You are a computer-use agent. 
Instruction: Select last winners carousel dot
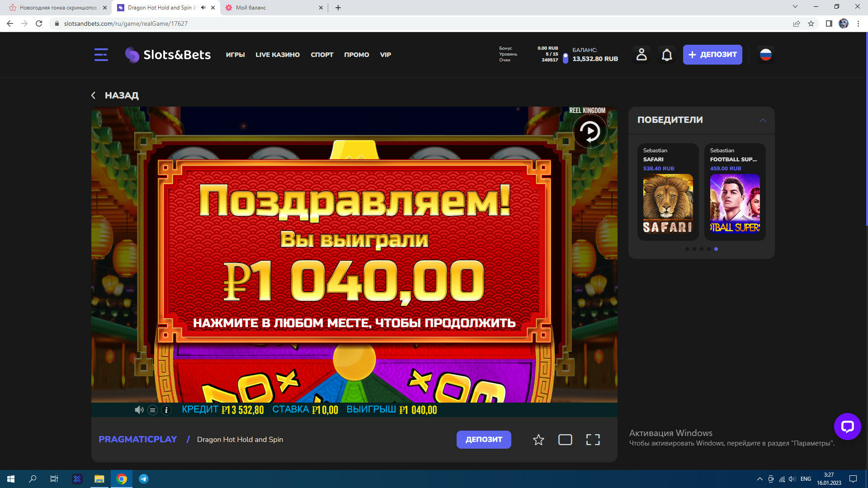[716, 249]
